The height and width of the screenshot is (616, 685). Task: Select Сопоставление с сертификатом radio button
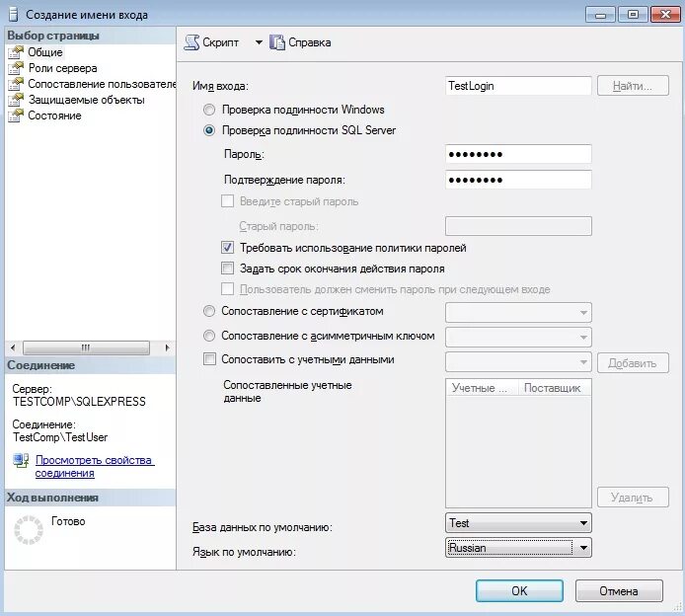pyautogui.click(x=209, y=311)
